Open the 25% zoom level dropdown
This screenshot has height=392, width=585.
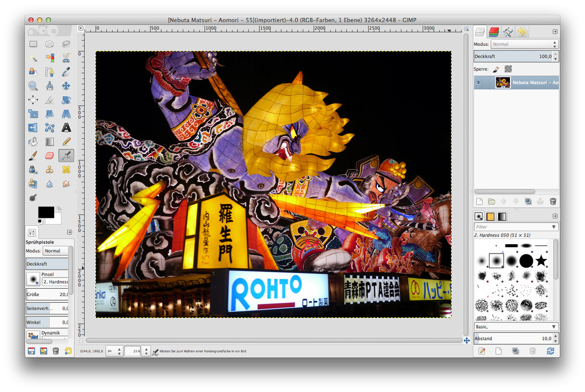coord(133,351)
